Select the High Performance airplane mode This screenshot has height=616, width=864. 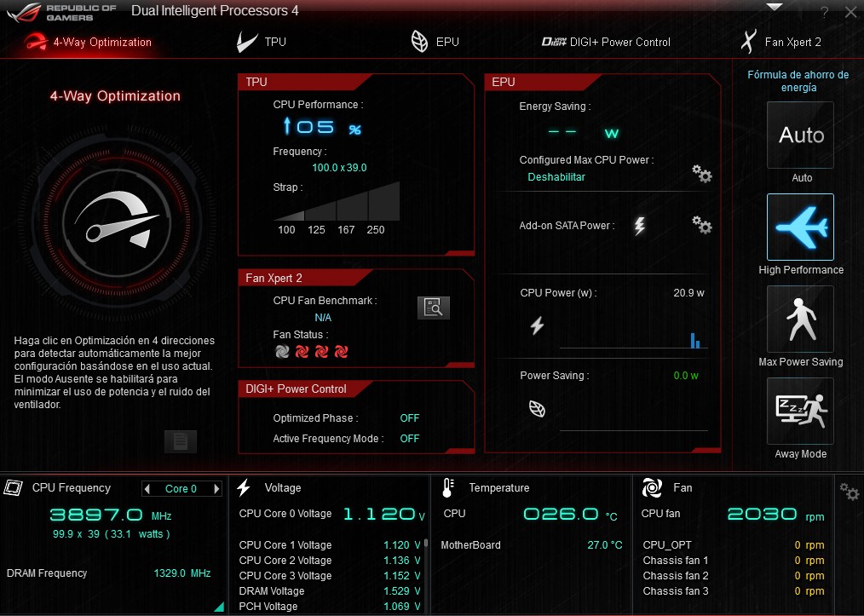coord(801,227)
